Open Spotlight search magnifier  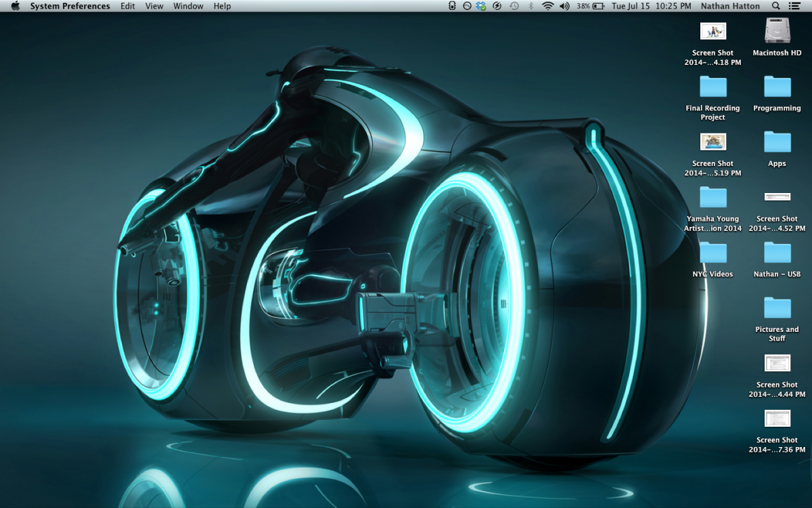coord(776,6)
